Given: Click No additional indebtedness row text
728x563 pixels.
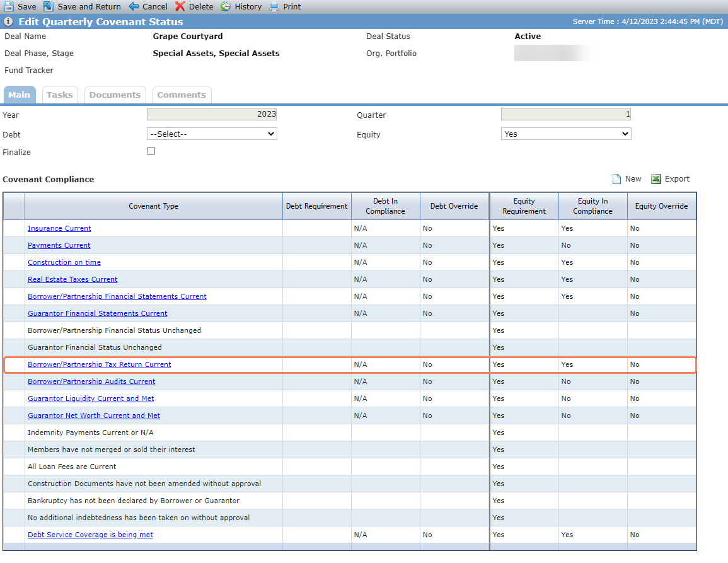Looking at the screenshot, I should [x=139, y=518].
